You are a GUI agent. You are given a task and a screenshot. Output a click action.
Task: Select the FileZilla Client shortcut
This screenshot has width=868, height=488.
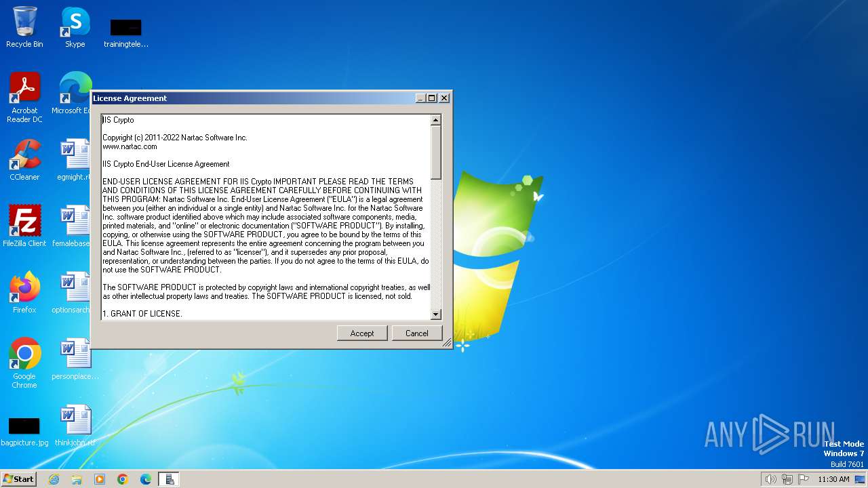pos(24,226)
